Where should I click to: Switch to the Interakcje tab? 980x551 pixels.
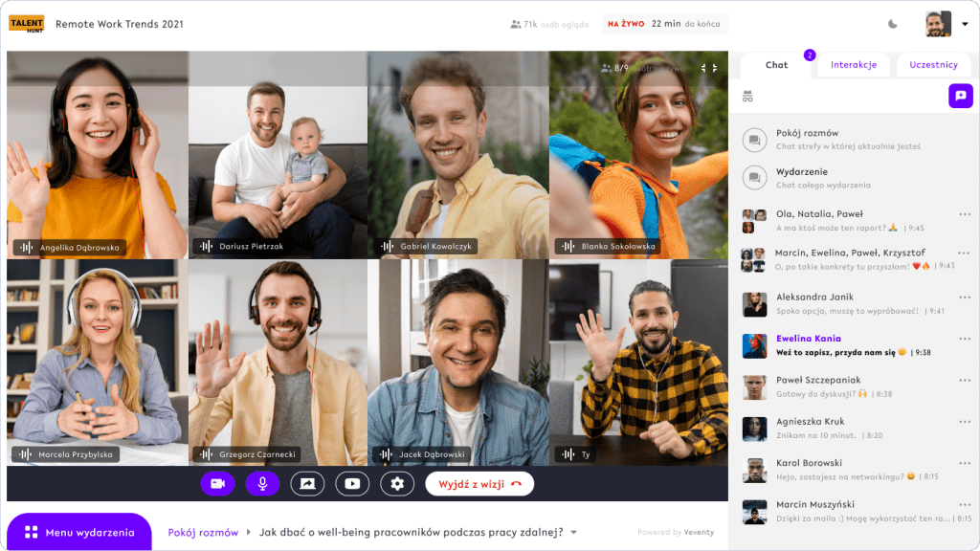point(854,65)
